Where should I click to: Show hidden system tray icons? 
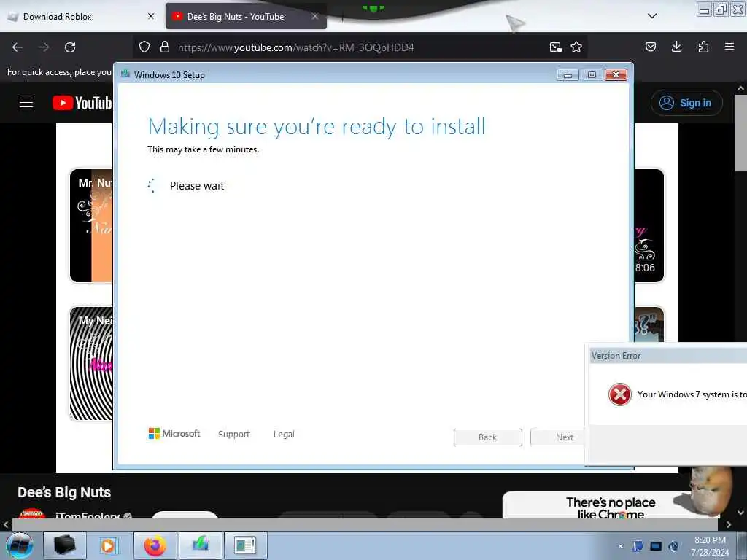pyautogui.click(x=620, y=546)
